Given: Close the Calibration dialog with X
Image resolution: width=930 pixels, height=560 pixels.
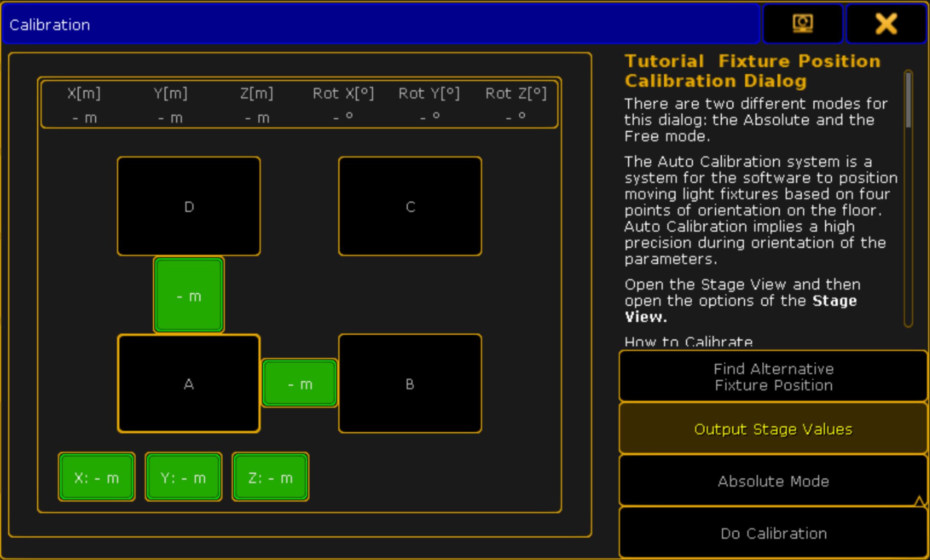Looking at the screenshot, I should pos(886,23).
